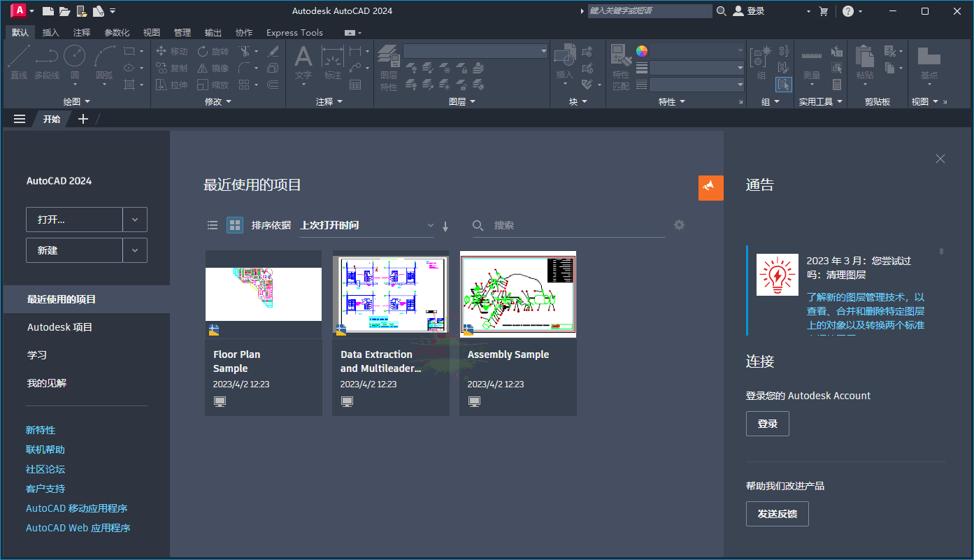
Task: Expand the 新建 button dropdown
Action: (134, 250)
